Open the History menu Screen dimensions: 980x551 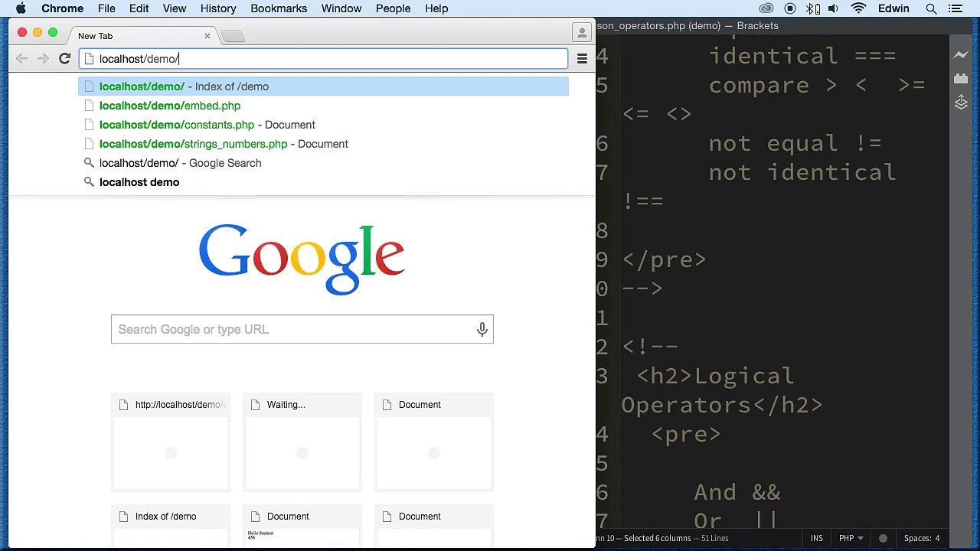point(218,8)
